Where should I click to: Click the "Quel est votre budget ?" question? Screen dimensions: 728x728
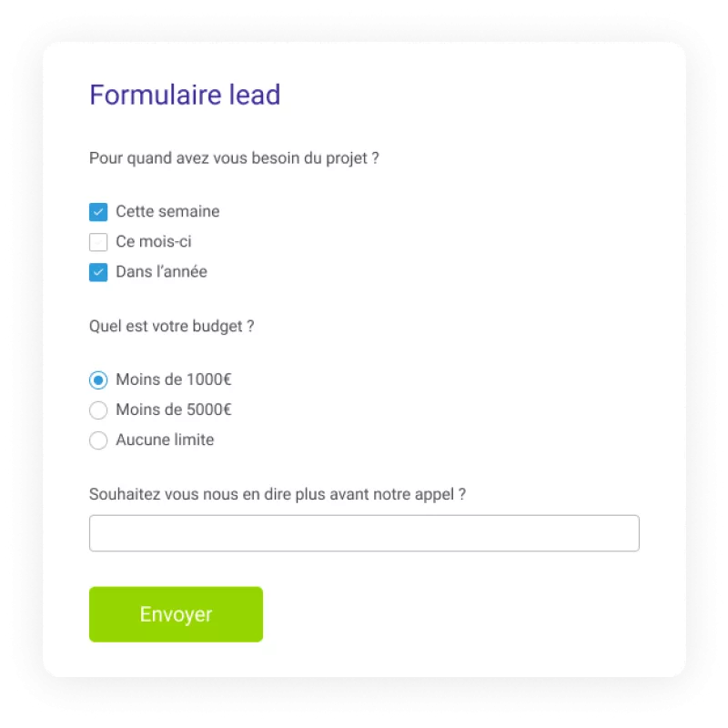(171, 326)
